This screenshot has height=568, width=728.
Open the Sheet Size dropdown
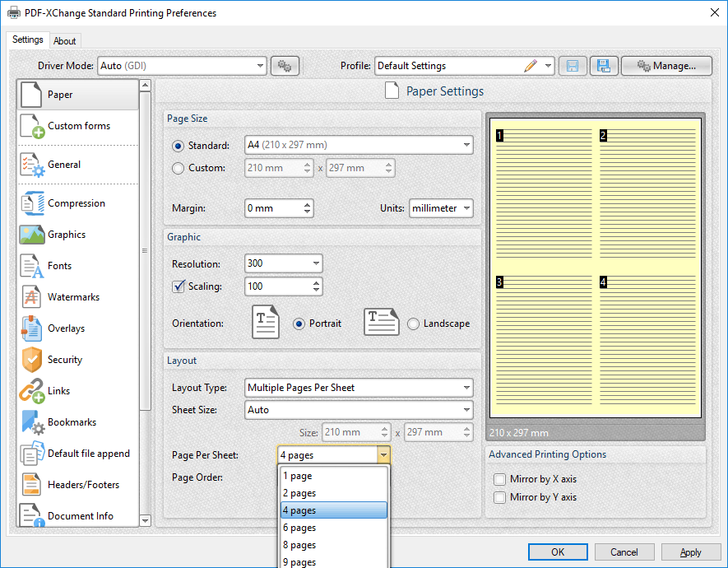click(359, 410)
